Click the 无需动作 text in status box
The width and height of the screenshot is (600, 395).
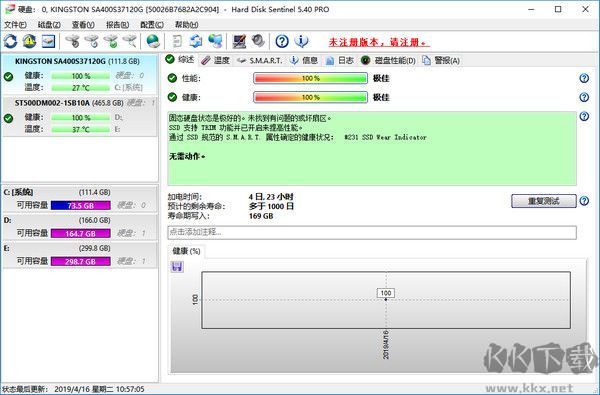187,157
